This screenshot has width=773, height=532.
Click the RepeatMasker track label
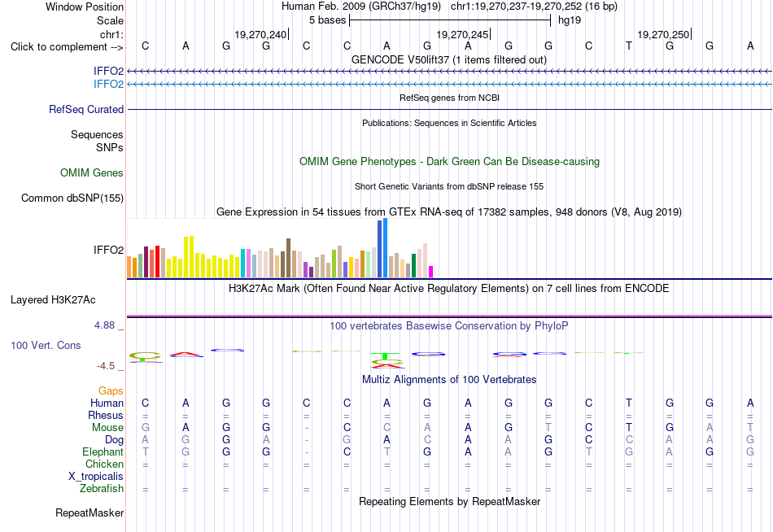click(90, 512)
